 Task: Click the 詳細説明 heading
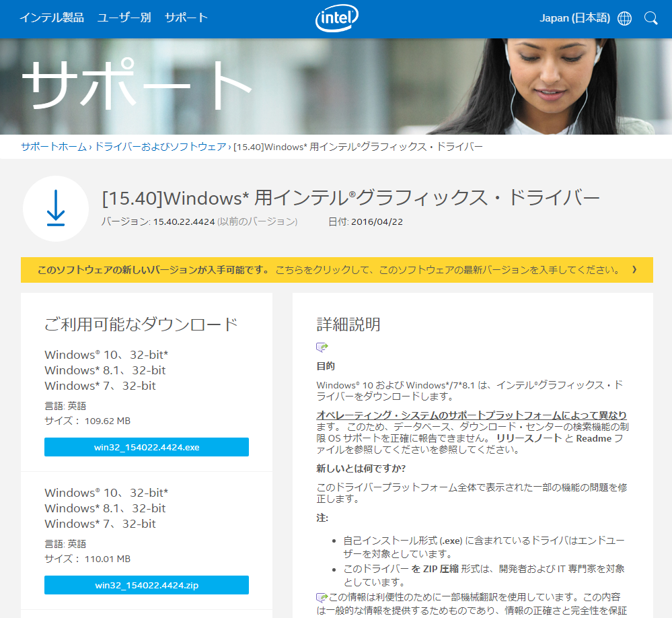click(348, 324)
